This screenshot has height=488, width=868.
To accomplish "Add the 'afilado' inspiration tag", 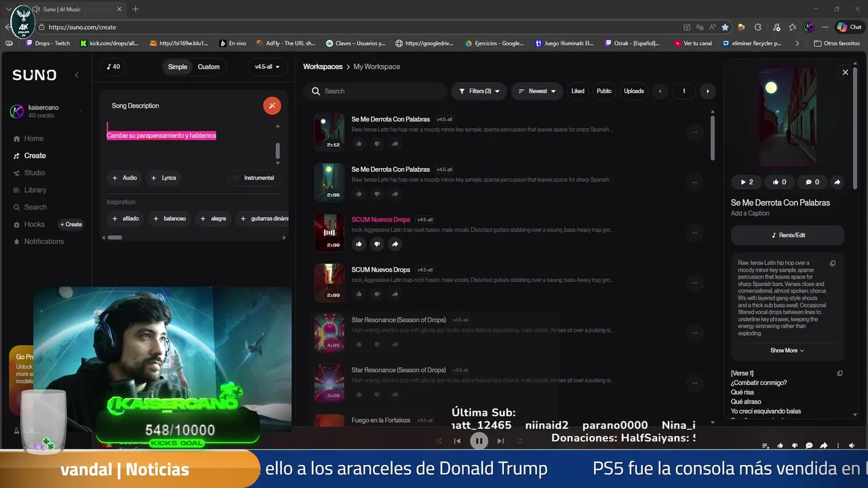I will tap(125, 218).
